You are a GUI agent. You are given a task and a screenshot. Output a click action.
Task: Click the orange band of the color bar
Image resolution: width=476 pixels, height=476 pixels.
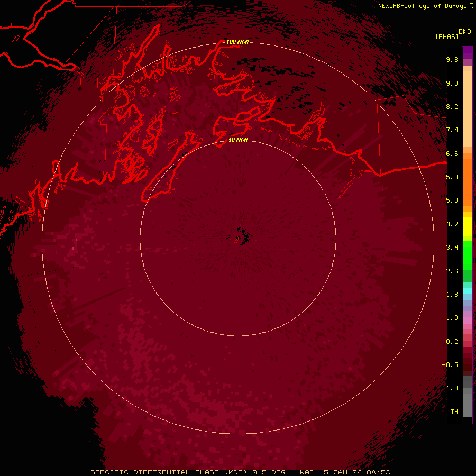click(x=467, y=182)
